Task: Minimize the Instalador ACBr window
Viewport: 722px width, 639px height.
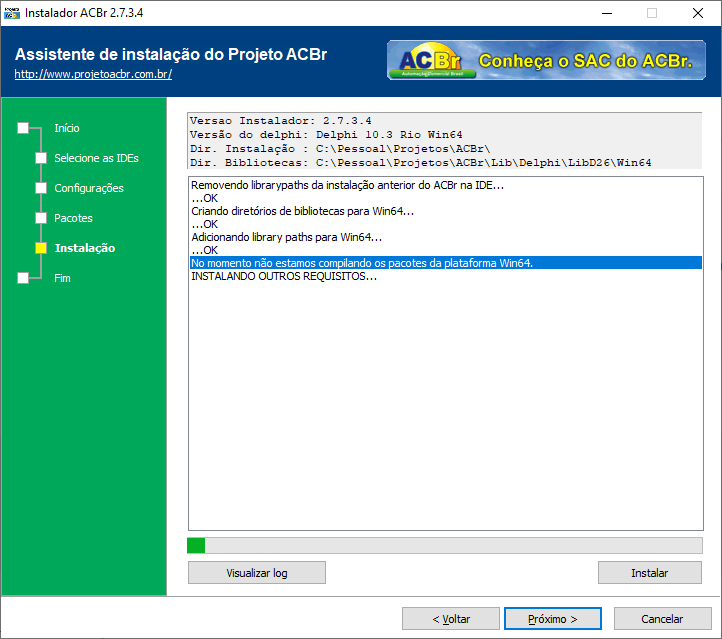Action: 607,13
